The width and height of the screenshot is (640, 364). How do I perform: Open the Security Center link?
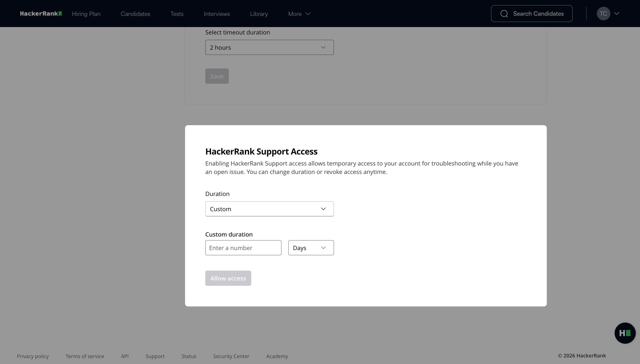[x=231, y=356]
